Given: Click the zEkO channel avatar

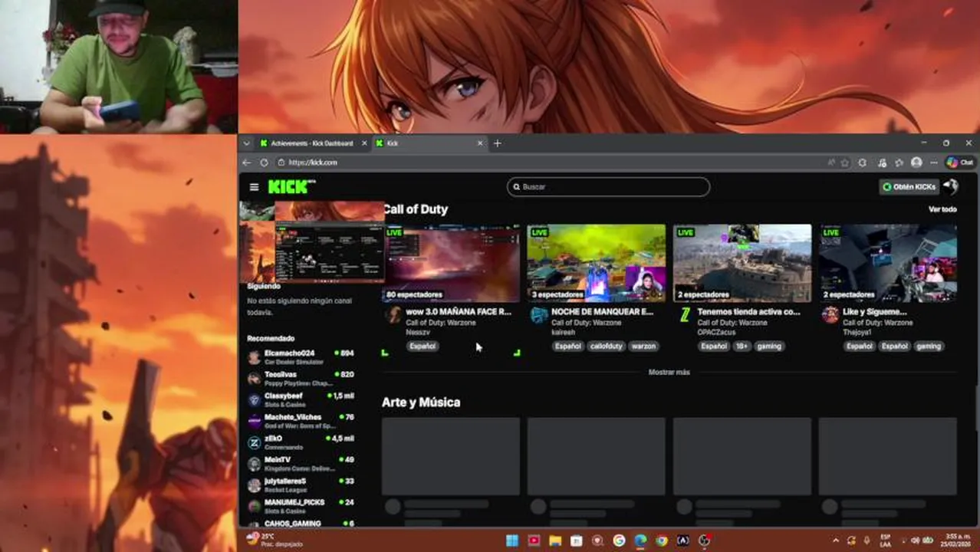Looking at the screenshot, I should click(x=254, y=442).
